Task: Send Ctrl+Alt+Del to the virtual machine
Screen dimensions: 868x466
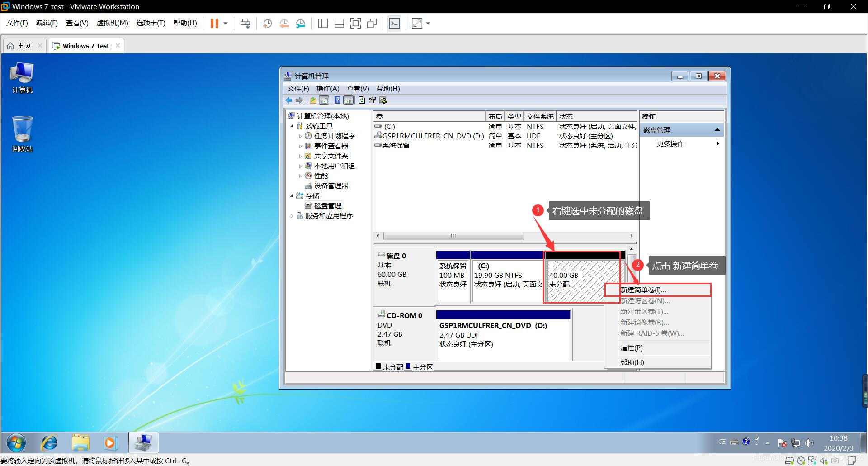Action: click(245, 23)
